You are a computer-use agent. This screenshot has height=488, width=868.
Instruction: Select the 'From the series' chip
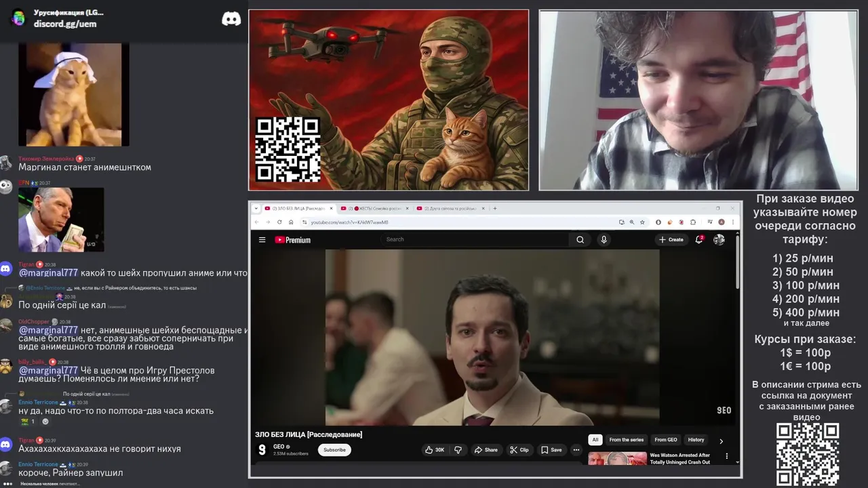(x=627, y=440)
